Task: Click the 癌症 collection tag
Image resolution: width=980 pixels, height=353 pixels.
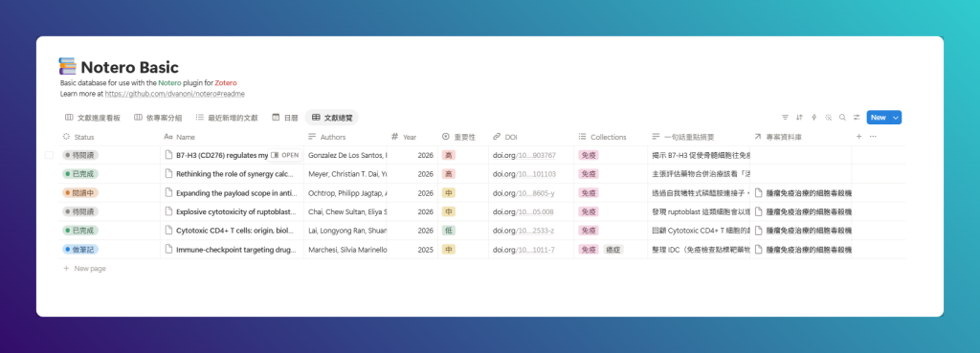Action: (613, 250)
